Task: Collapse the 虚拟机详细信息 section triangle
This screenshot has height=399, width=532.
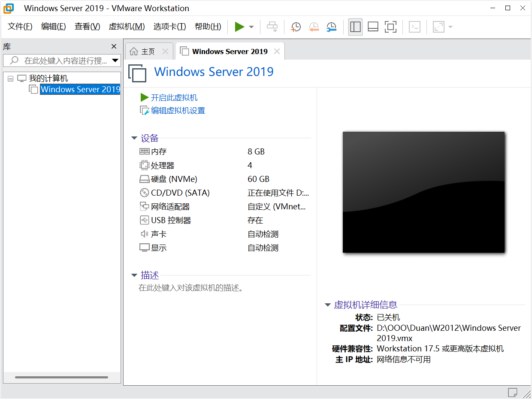Action: (x=327, y=305)
